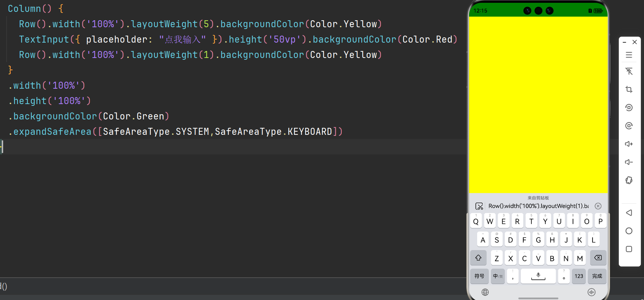
Task: Tap the Q key
Action: 476,221
